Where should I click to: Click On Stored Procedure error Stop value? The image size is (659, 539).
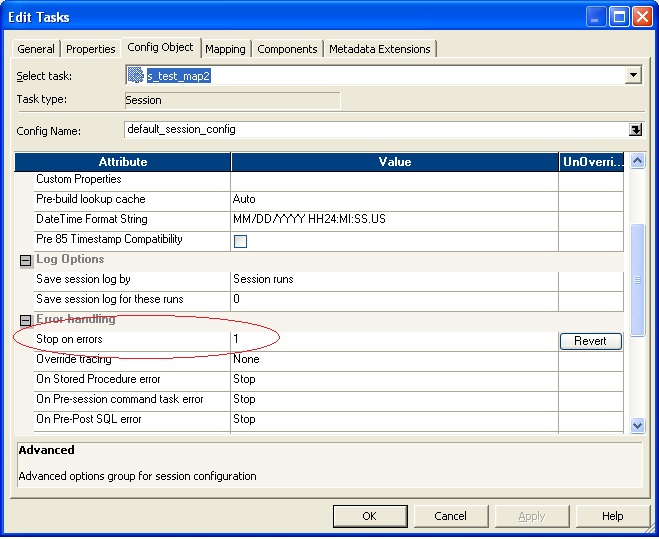395,379
